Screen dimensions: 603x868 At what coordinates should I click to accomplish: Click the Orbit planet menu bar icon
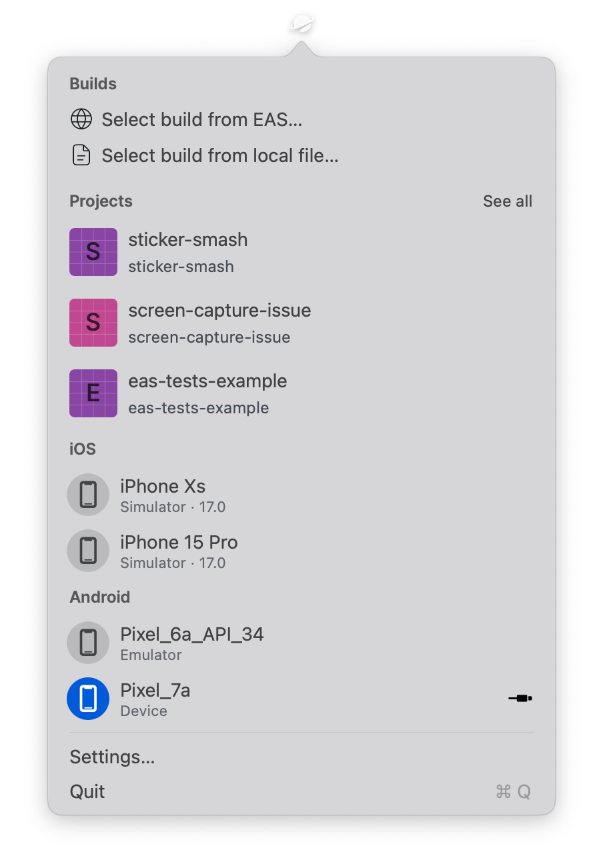(304, 25)
